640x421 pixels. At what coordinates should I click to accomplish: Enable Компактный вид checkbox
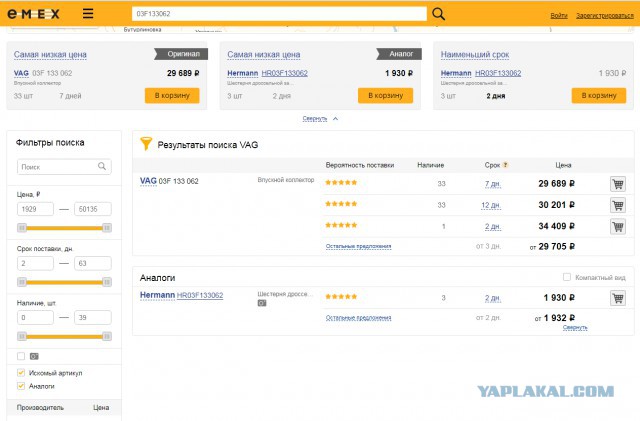[x=567, y=277]
